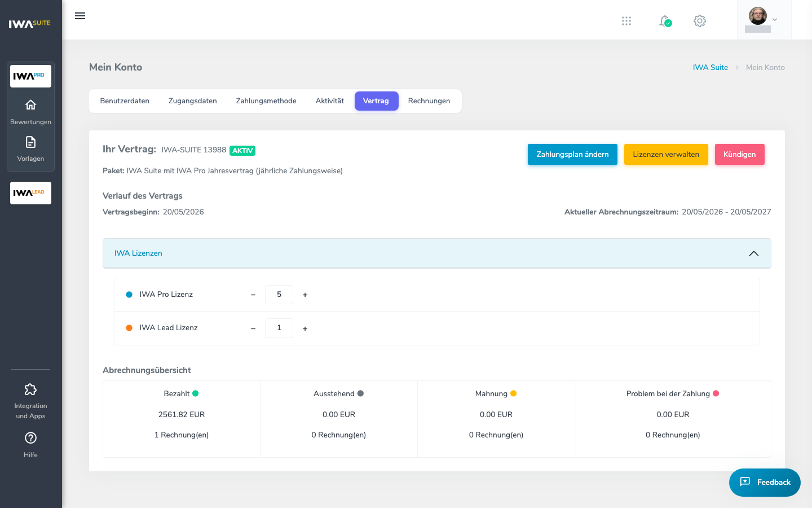This screenshot has height=508, width=812.
Task: Click the IWA Lizenzen heading text
Action: (138, 253)
